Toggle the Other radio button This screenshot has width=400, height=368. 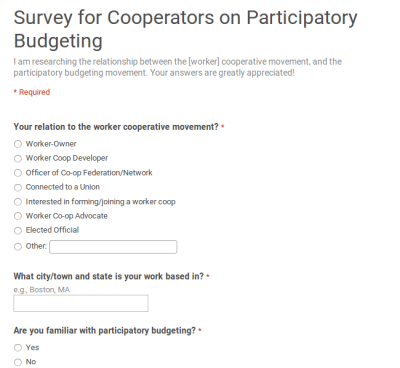[x=18, y=247]
